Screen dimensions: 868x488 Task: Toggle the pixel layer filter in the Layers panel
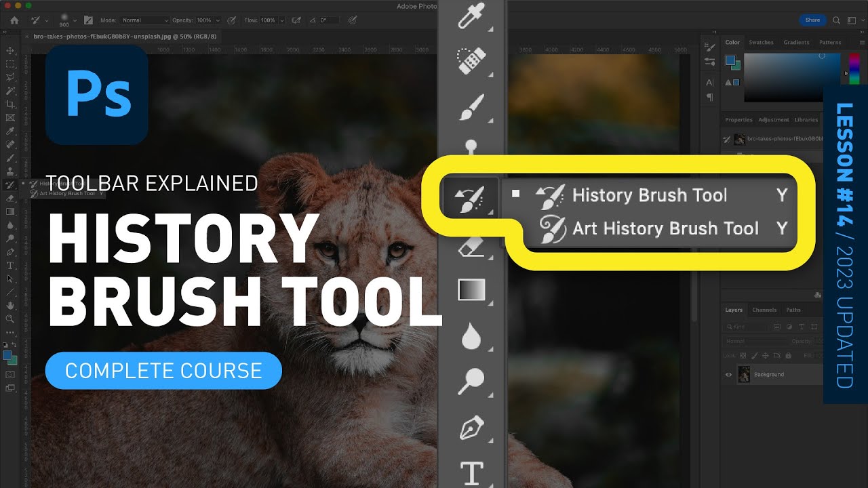click(777, 327)
